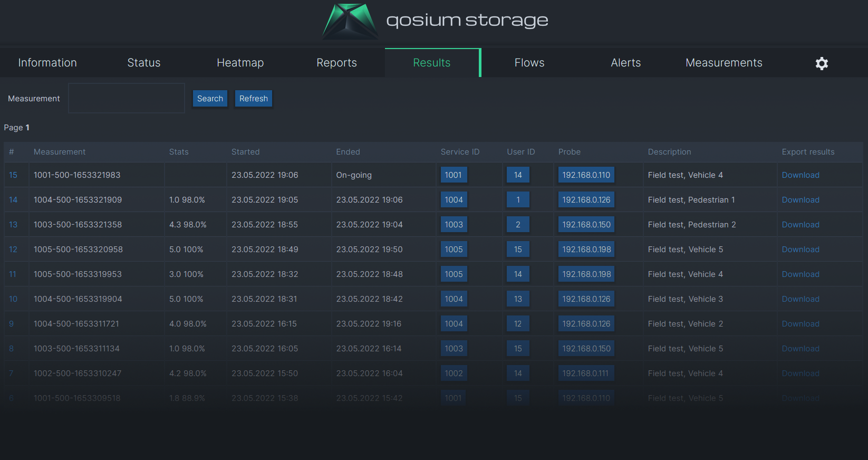Switch to the Heatmap tab

click(x=240, y=63)
